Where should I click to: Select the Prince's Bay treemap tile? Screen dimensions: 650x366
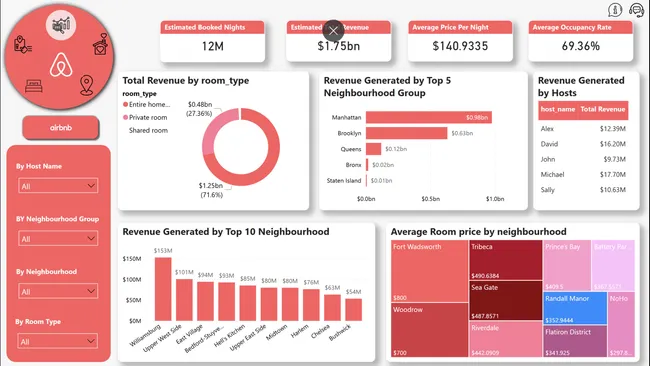point(566,265)
